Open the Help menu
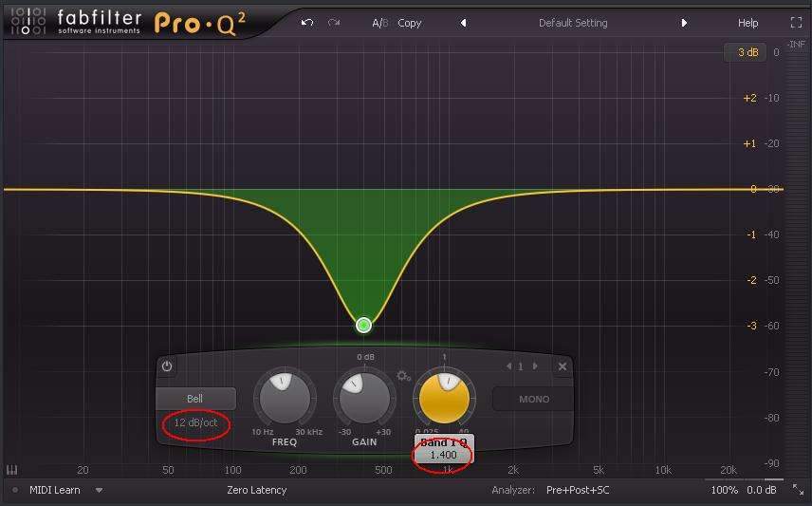Image resolution: width=812 pixels, height=506 pixels. tap(748, 23)
